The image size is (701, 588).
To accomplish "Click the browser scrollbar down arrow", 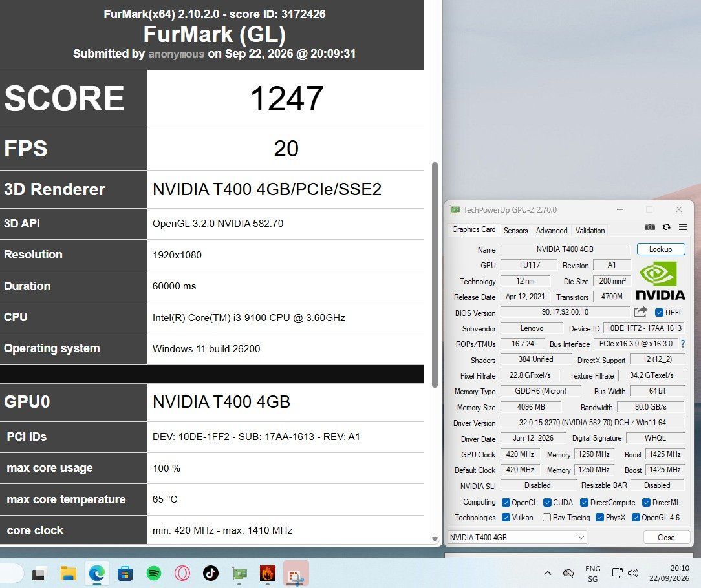I will click(x=435, y=539).
